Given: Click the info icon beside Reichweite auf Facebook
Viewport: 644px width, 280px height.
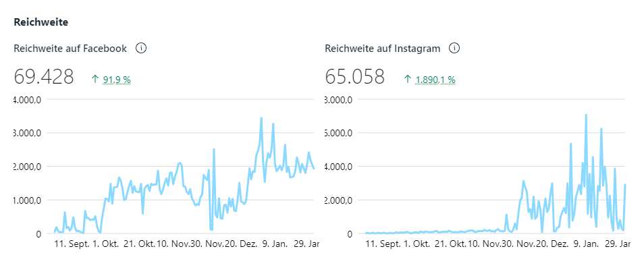Looking at the screenshot, I should click(x=141, y=49).
